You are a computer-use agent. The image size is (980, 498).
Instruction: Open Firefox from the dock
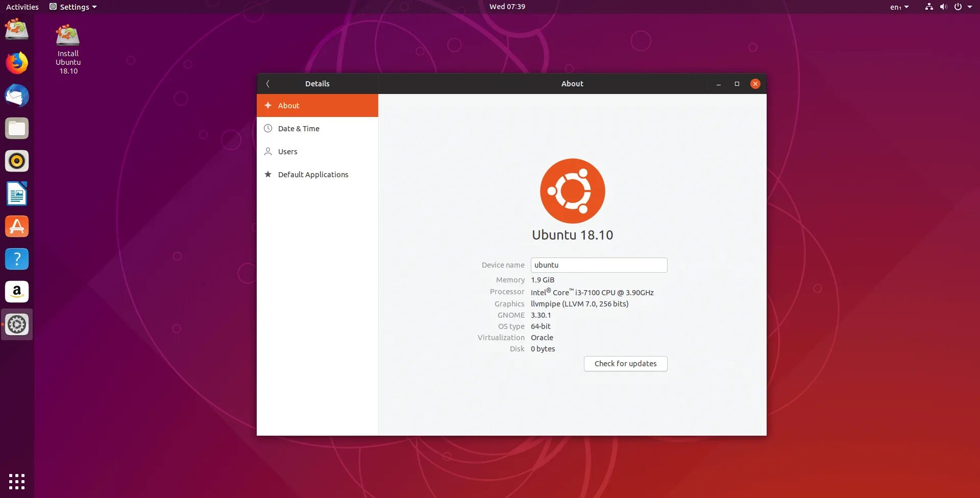(x=17, y=63)
